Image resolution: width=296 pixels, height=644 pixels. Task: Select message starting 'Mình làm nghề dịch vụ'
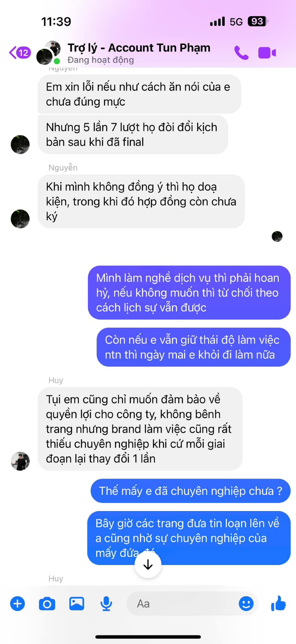point(189,293)
